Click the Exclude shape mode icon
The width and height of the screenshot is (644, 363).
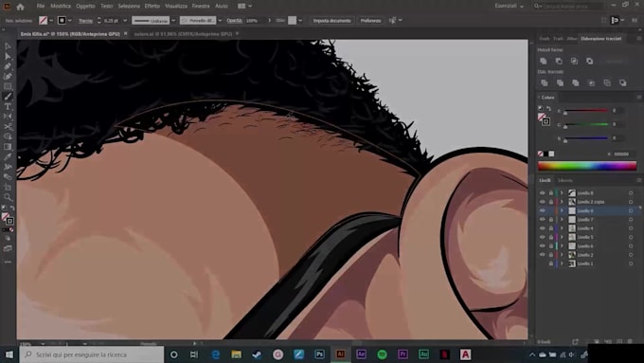589,61
